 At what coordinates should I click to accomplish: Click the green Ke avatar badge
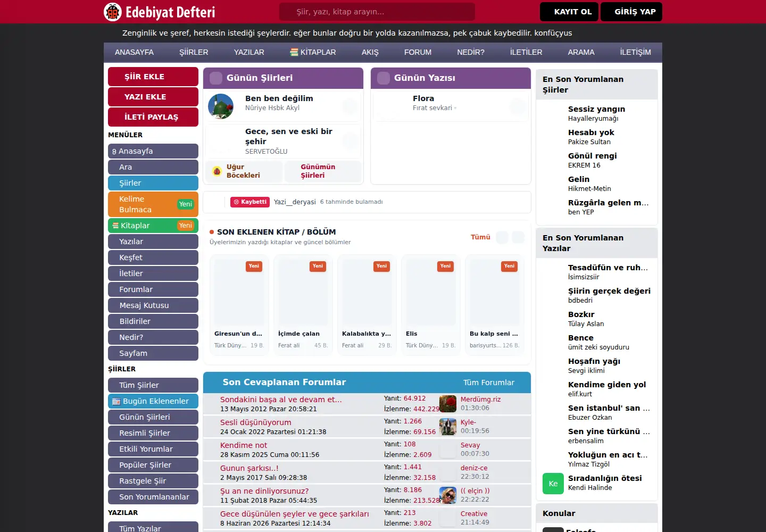[x=553, y=484]
